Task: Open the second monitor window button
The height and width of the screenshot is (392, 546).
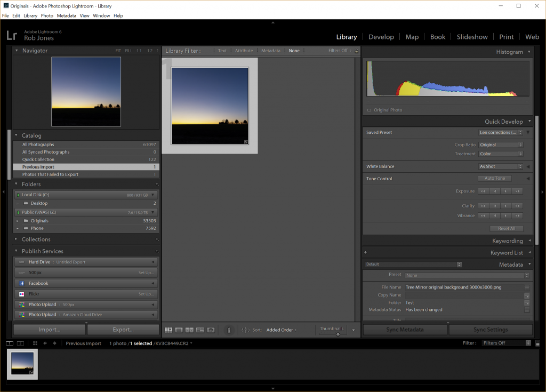Action: click(20, 343)
